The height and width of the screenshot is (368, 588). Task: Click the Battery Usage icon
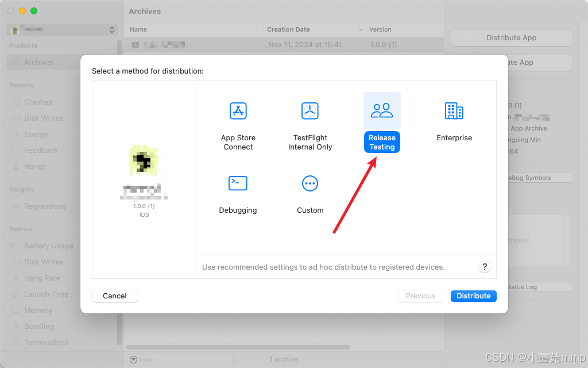16,246
